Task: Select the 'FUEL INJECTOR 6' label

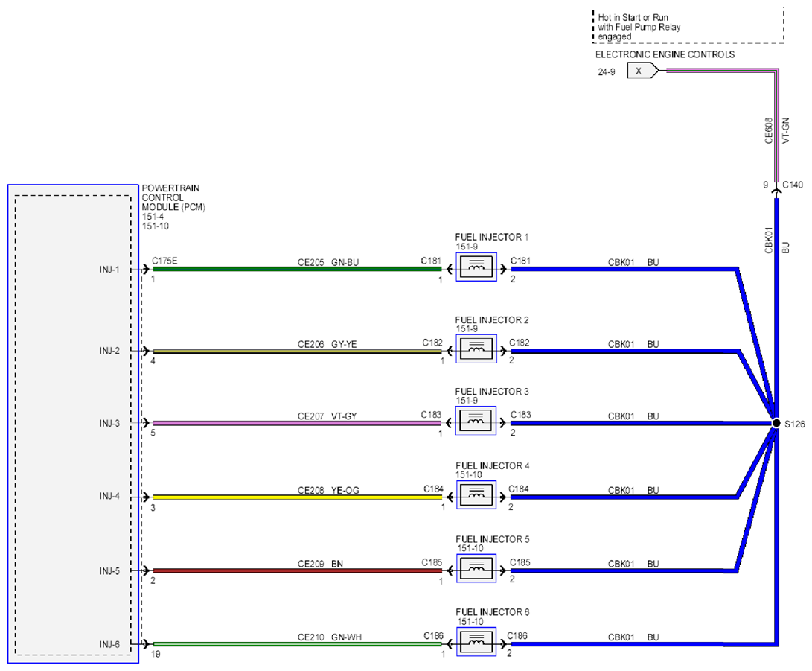Action: (x=492, y=612)
